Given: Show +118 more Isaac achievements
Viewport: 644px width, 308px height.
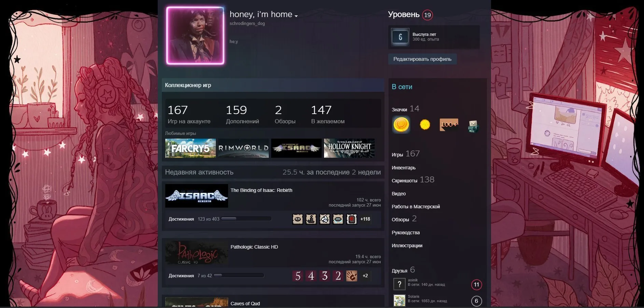Looking at the screenshot, I should click(x=365, y=219).
